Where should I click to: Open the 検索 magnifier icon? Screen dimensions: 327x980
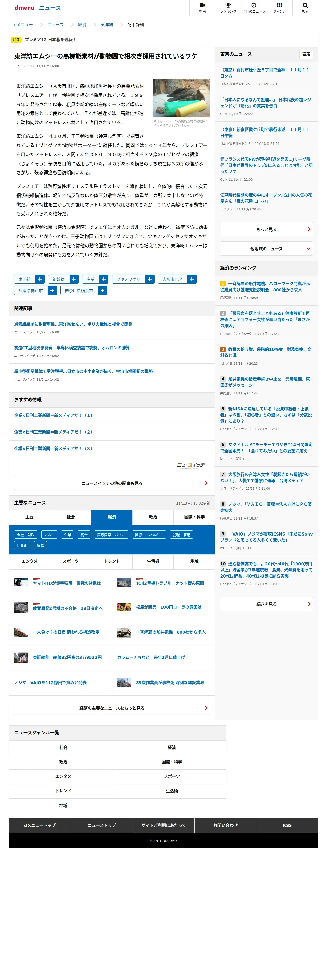305,8
